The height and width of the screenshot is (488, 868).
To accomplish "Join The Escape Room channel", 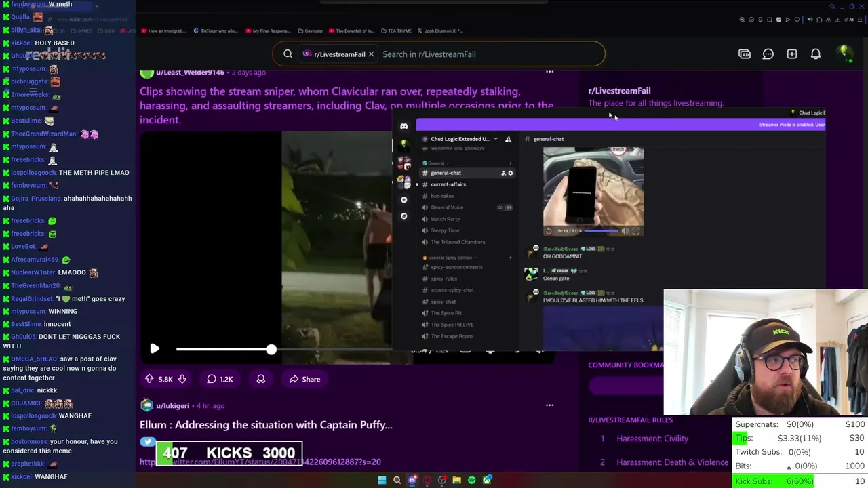I will (451, 336).
